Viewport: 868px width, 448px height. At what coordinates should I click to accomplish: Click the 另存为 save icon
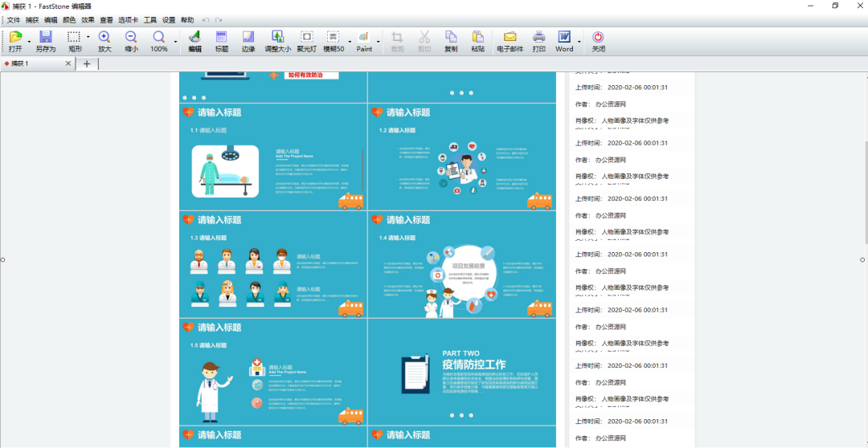[x=45, y=42]
